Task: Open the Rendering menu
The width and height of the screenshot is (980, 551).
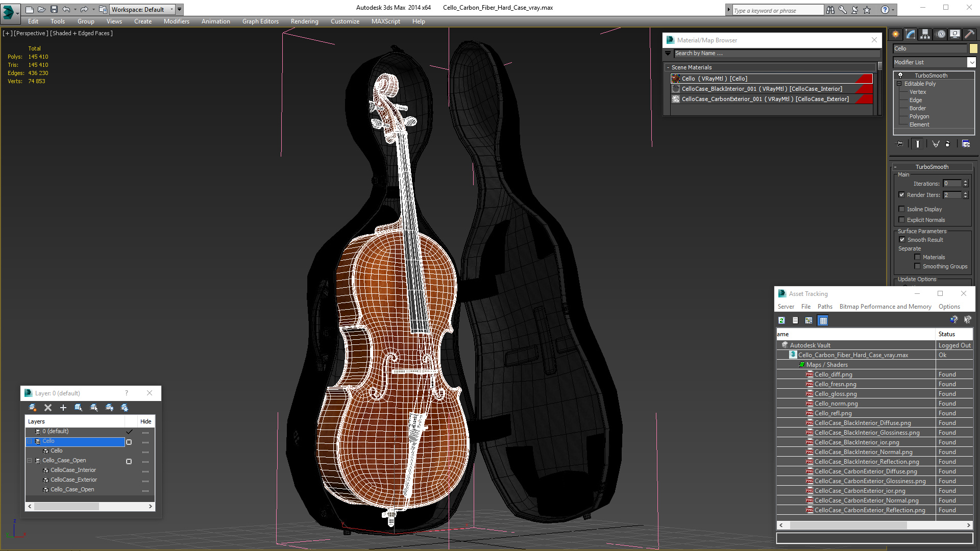Action: pos(304,21)
